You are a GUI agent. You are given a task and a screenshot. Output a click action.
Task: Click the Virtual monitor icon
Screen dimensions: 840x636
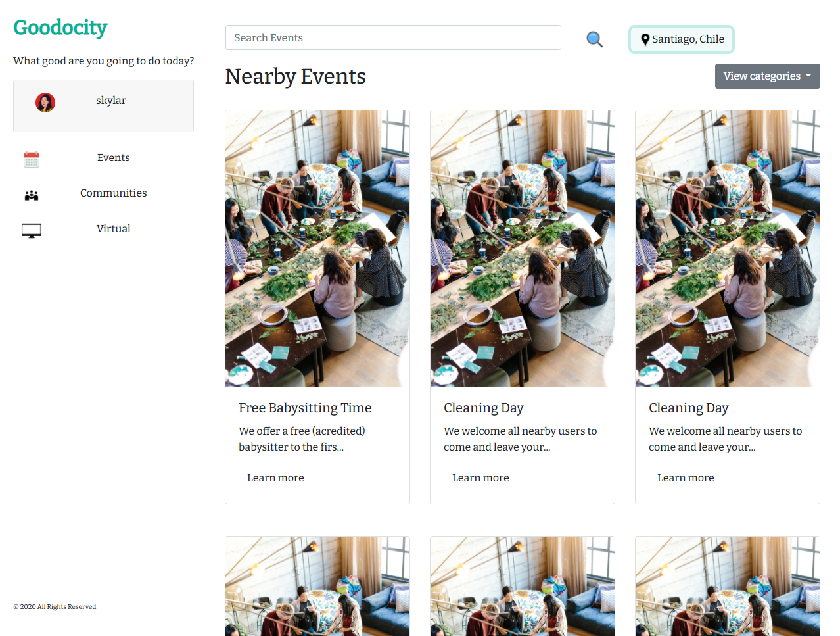point(32,231)
